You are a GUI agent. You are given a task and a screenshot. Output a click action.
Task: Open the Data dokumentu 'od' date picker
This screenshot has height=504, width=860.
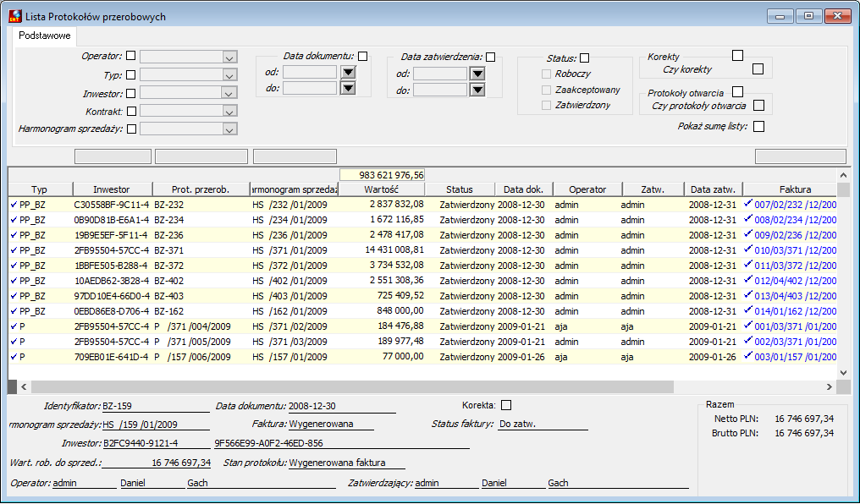click(x=348, y=73)
